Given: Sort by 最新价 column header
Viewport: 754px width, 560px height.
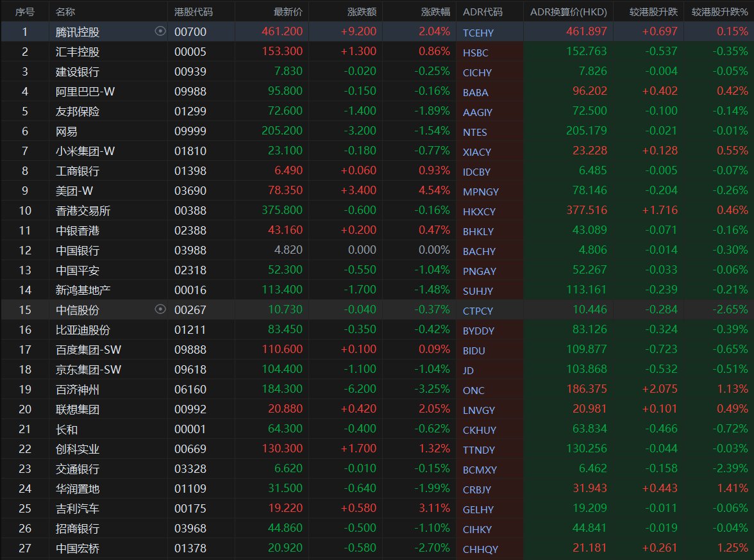Looking at the screenshot, I should coord(288,12).
